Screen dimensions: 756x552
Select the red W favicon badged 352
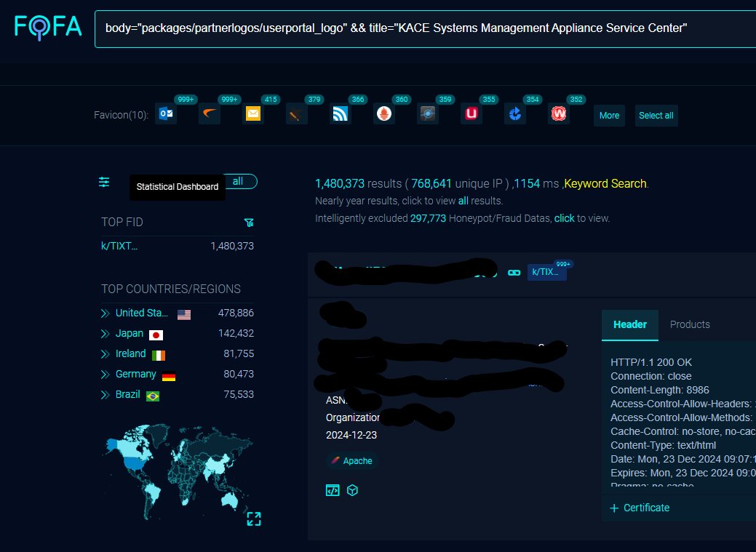coord(559,113)
